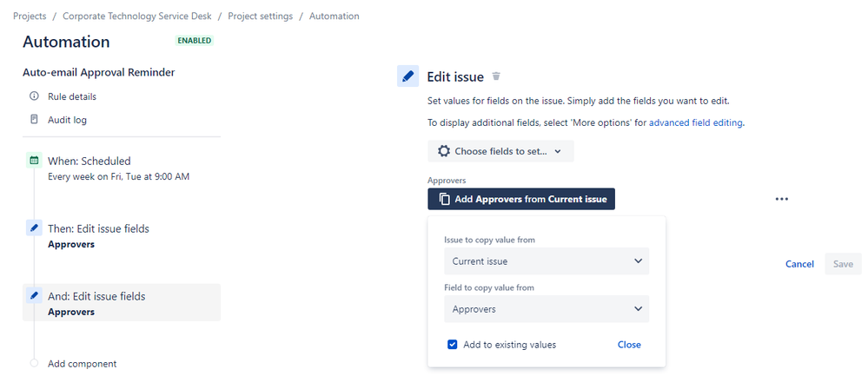Click the Save button
This screenshot has width=868, height=376.
pyautogui.click(x=843, y=264)
